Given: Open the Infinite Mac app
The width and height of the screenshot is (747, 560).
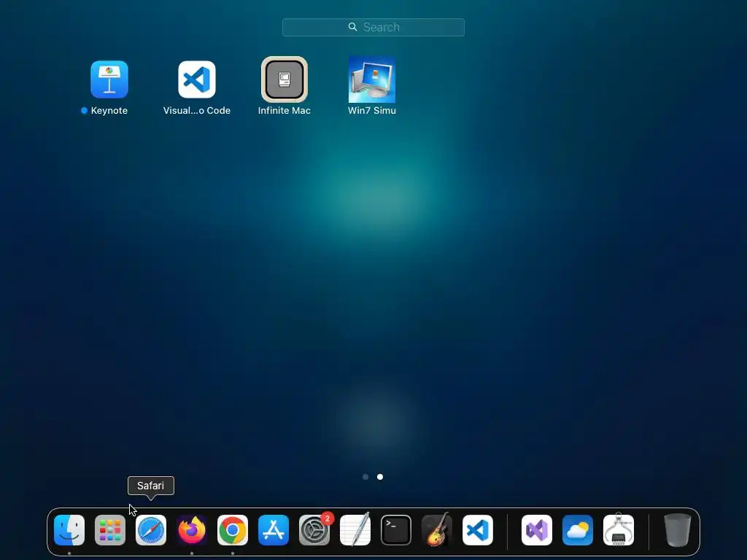Looking at the screenshot, I should (285, 79).
